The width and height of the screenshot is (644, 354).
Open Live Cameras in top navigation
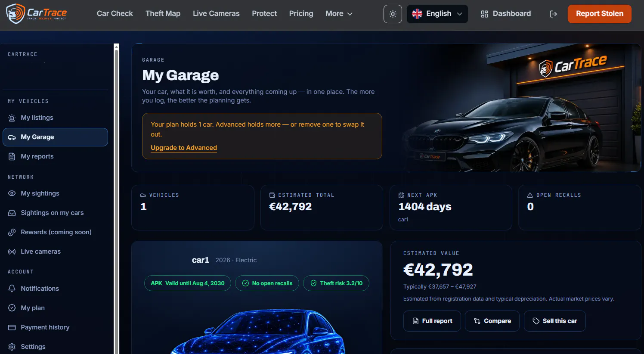216,14
